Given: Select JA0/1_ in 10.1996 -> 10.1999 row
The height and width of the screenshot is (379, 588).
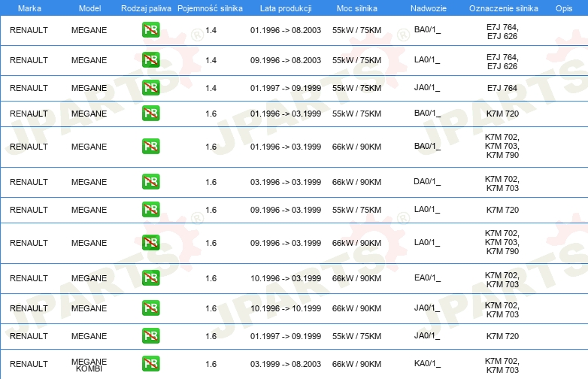Looking at the screenshot, I should 428,308.
